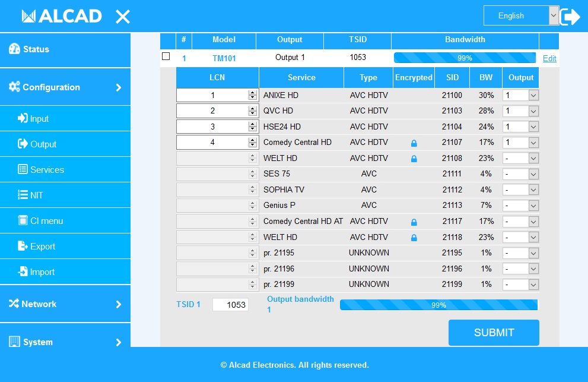This screenshot has height=382, width=588.
Task: Open the Output dropdown for pr. 21196
Action: pos(521,269)
